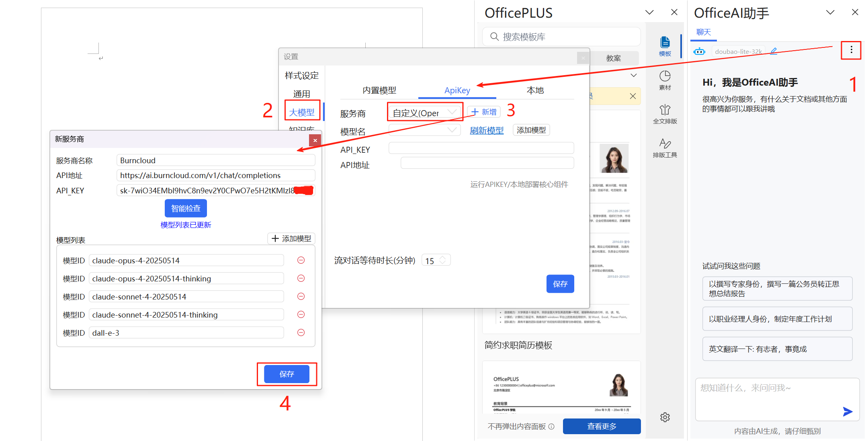Click the 智能检查 button
The width and height of the screenshot is (868, 441).
pyautogui.click(x=186, y=208)
